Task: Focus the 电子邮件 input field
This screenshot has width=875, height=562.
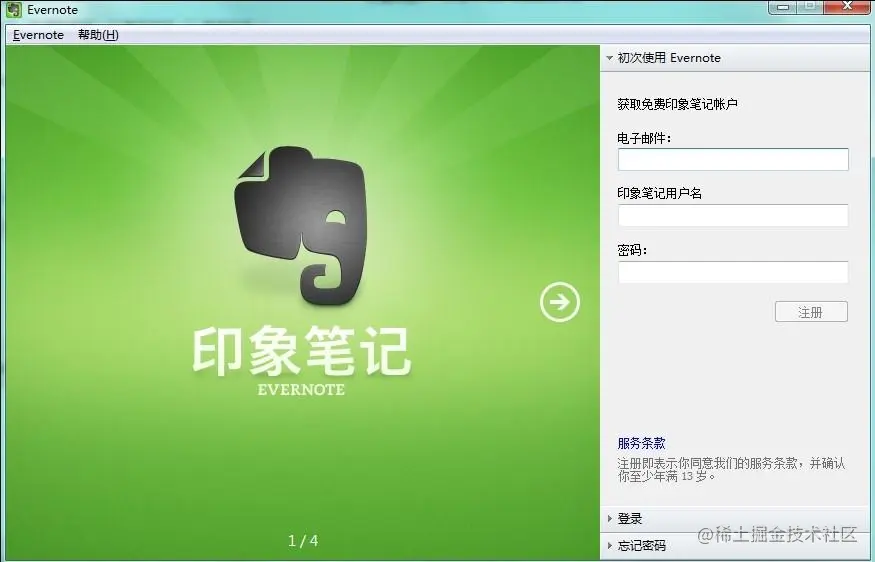Action: [733, 160]
